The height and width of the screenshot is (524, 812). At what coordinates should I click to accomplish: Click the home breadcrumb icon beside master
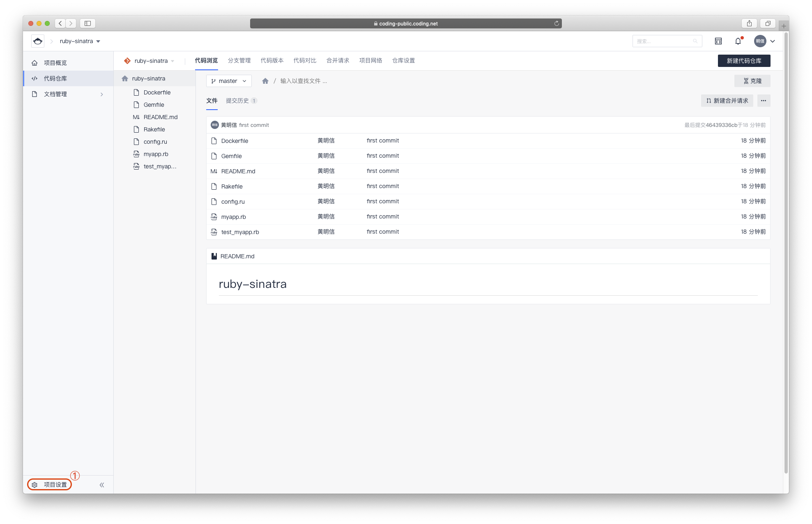coord(265,81)
